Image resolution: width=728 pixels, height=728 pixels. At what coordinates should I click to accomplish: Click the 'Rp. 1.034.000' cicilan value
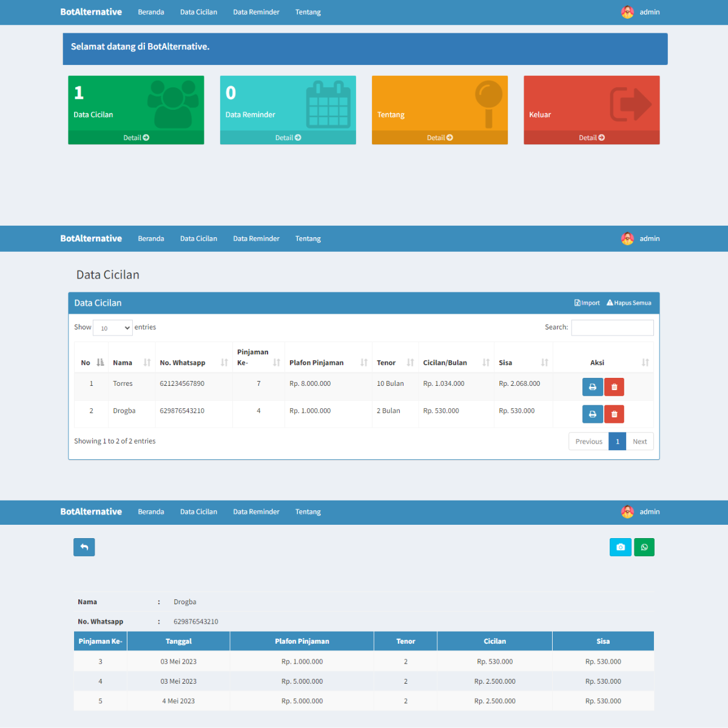[x=443, y=383]
